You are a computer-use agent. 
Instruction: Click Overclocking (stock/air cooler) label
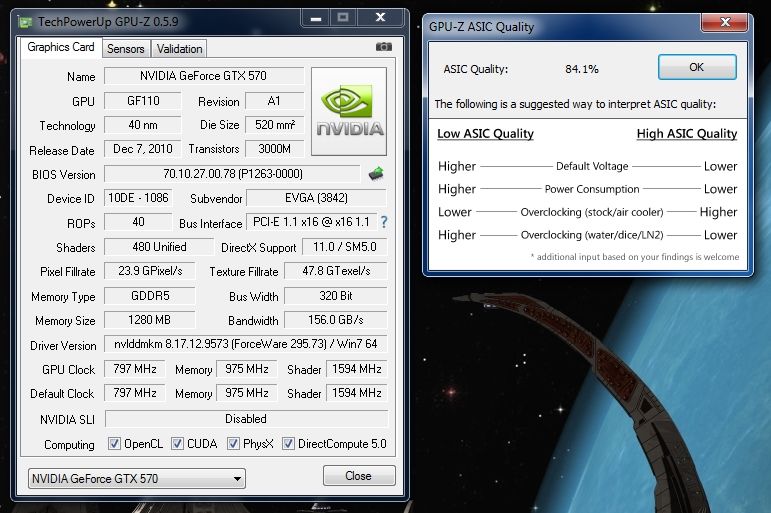(592, 212)
